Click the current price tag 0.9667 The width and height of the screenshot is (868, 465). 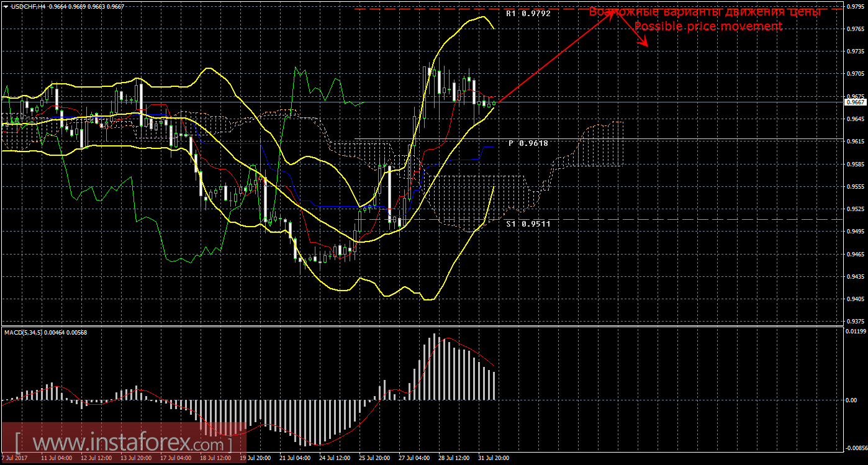[x=854, y=102]
